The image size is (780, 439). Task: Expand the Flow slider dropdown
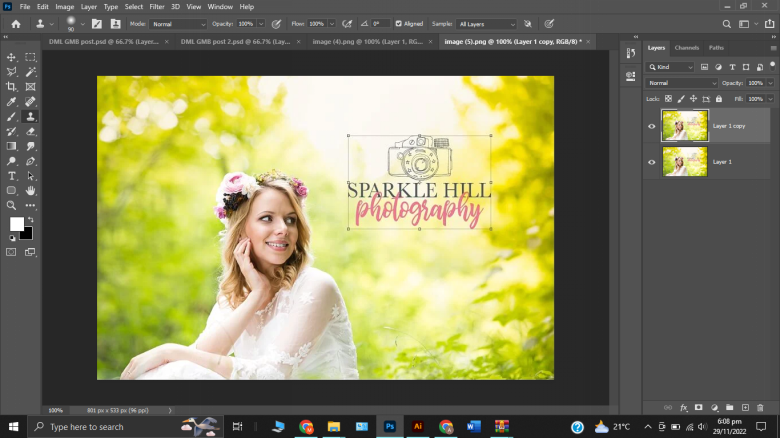click(x=332, y=24)
